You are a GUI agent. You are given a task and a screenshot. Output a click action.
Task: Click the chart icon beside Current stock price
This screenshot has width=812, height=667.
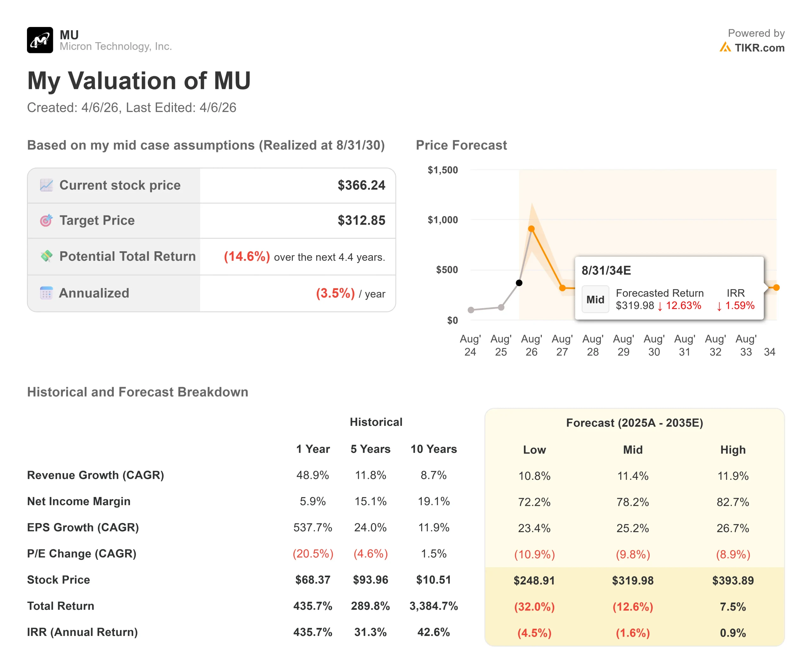point(47,185)
